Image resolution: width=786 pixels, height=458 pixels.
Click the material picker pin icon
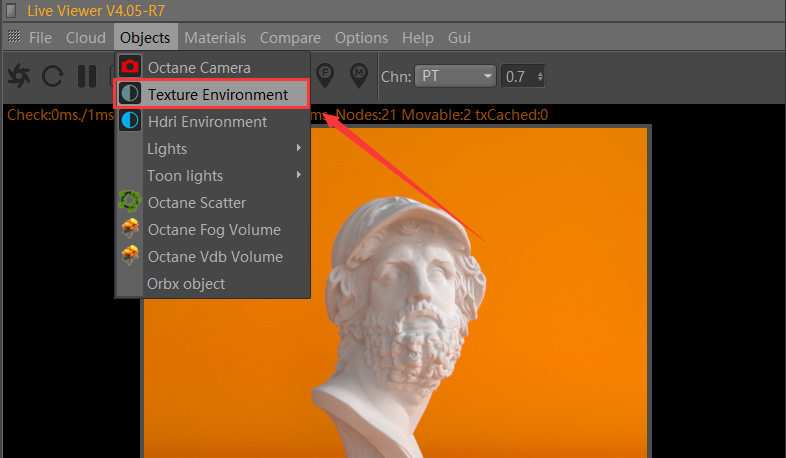point(359,76)
